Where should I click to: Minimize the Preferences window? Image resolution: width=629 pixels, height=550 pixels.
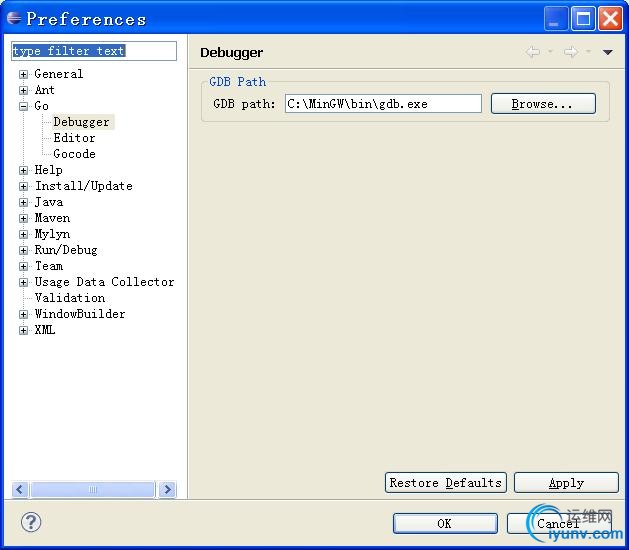556,19
